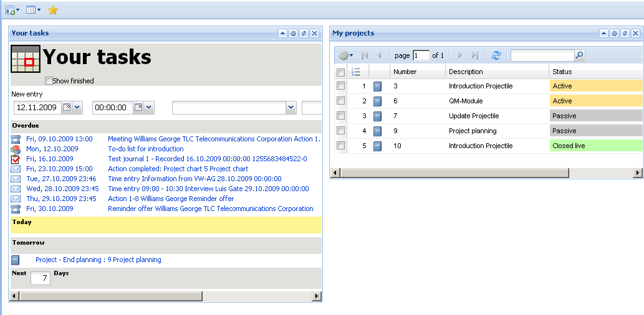Enable the Show finished checkbox
644x315 pixels.
49,81
